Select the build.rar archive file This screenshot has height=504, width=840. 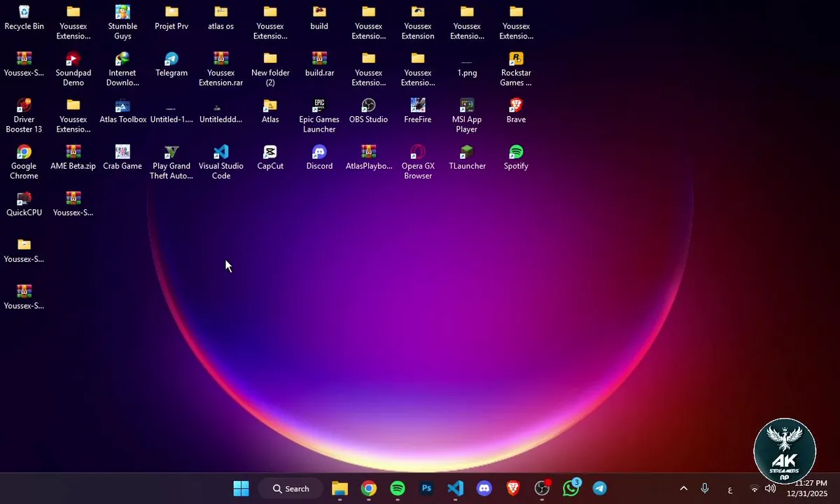click(319, 64)
